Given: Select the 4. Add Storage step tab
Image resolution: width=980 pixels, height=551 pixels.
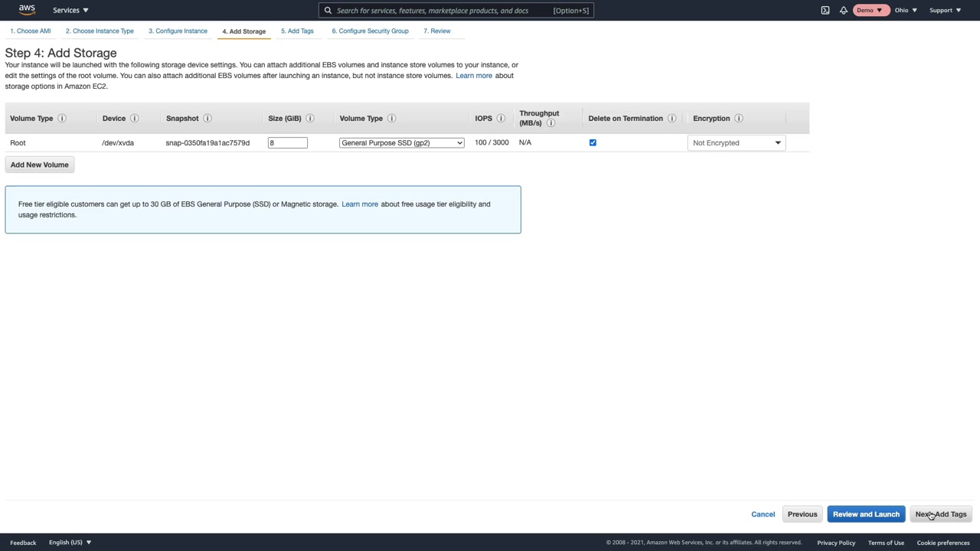Looking at the screenshot, I should click(244, 31).
